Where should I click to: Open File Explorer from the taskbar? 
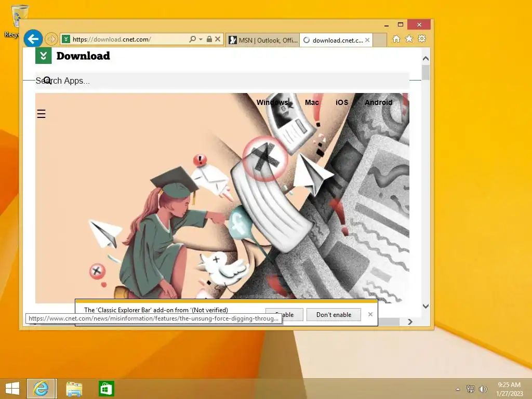tap(74, 389)
